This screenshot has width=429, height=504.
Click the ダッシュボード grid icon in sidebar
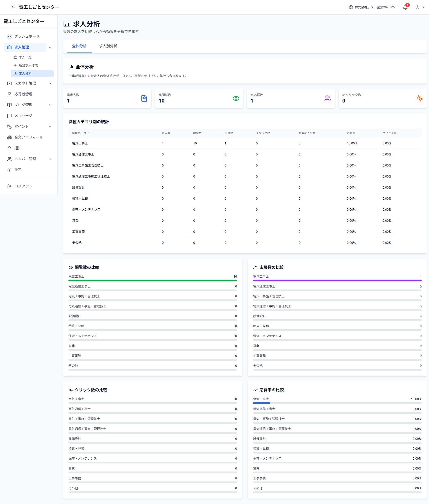click(x=9, y=36)
